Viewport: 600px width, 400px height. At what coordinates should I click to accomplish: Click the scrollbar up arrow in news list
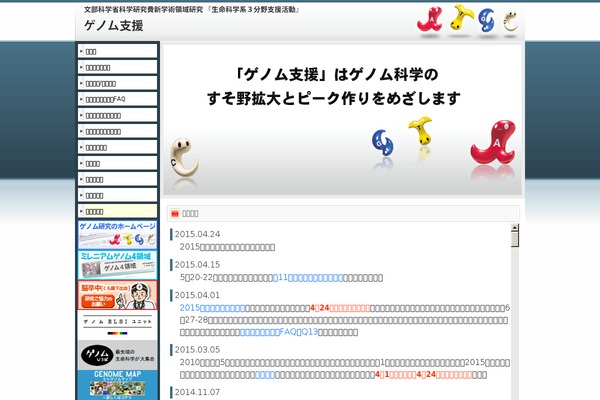pyautogui.click(x=515, y=227)
